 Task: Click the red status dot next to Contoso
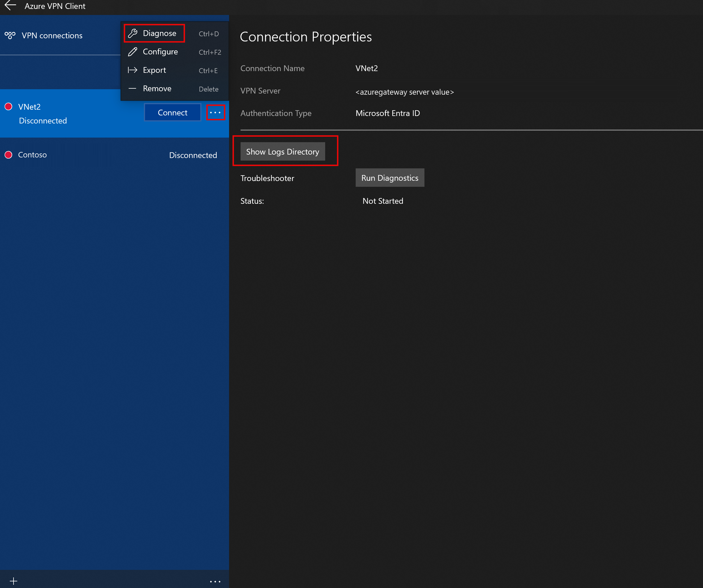[x=8, y=155]
